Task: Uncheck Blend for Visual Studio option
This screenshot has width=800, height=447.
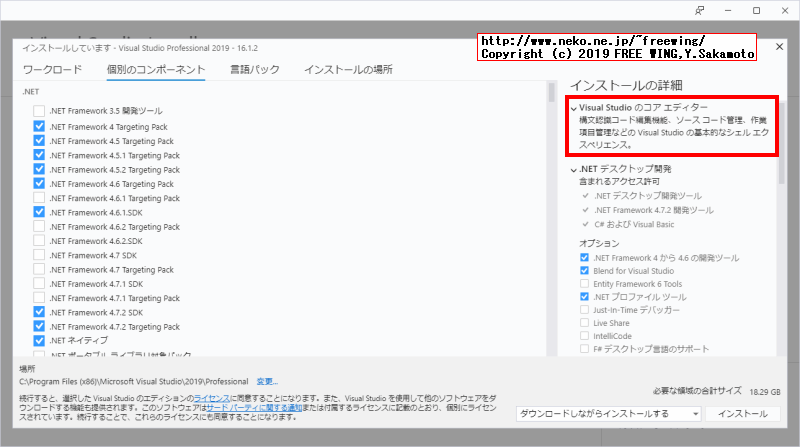Action: [584, 270]
